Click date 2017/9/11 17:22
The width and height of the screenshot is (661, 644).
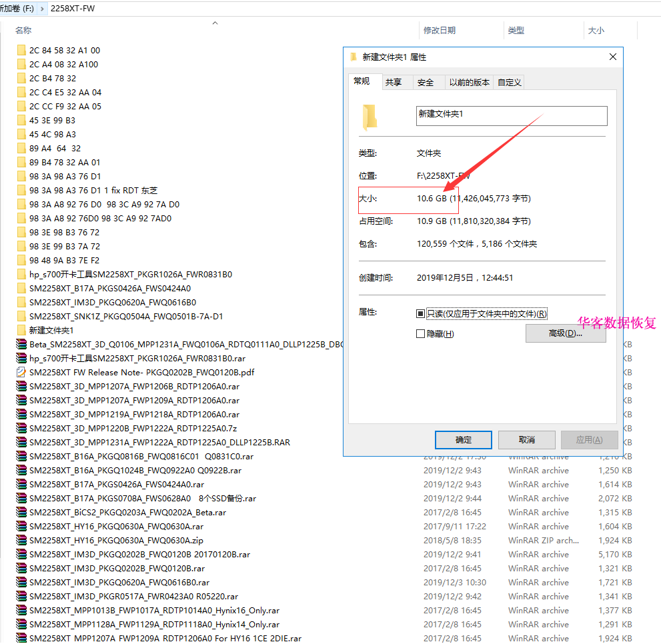point(454,527)
